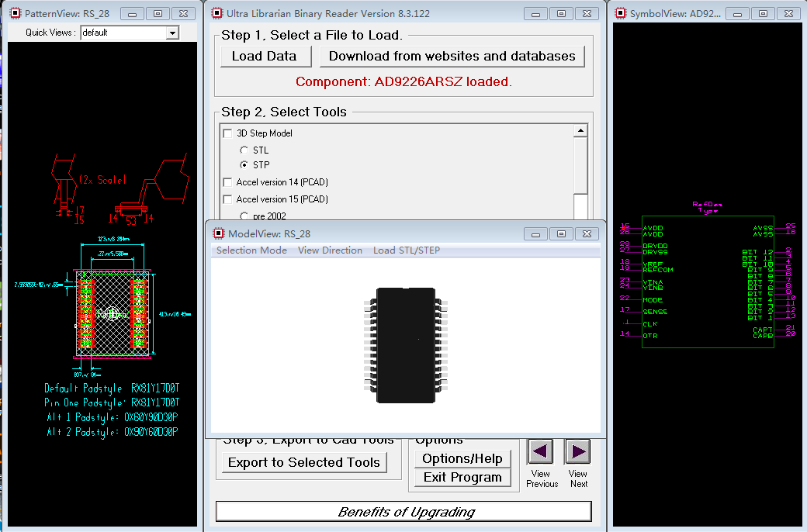Minimize the SymbolView window

[x=737, y=14]
